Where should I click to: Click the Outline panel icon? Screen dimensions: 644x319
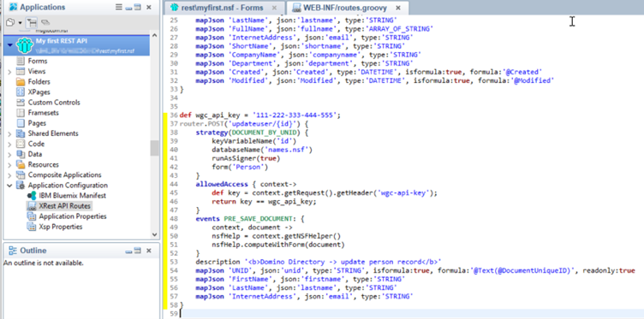(x=13, y=251)
